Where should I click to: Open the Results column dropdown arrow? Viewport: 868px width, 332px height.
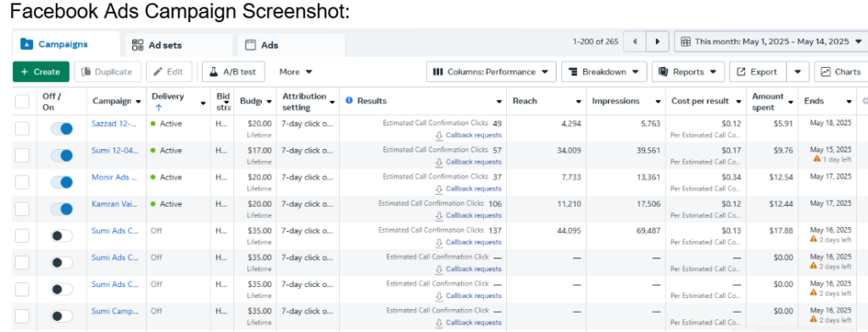click(499, 102)
